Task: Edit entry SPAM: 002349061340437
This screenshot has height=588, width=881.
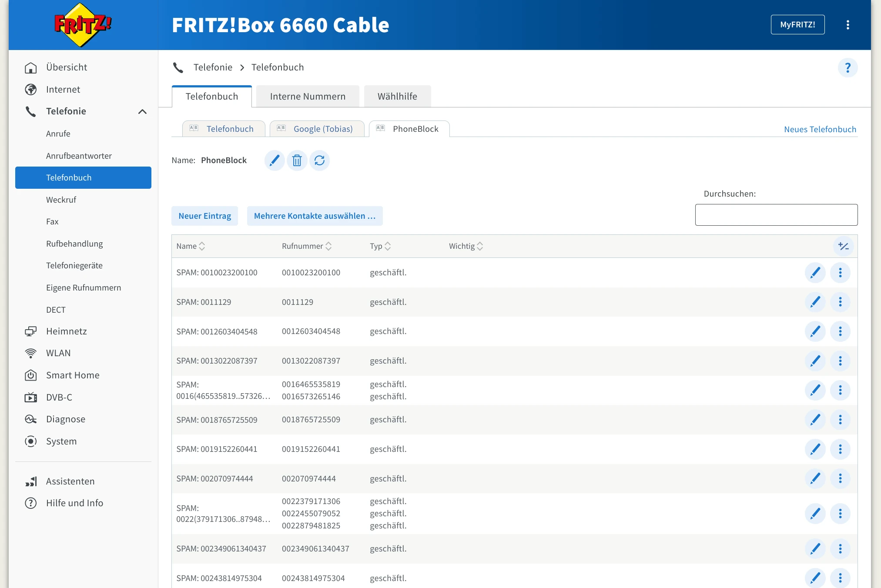Action: tap(815, 549)
